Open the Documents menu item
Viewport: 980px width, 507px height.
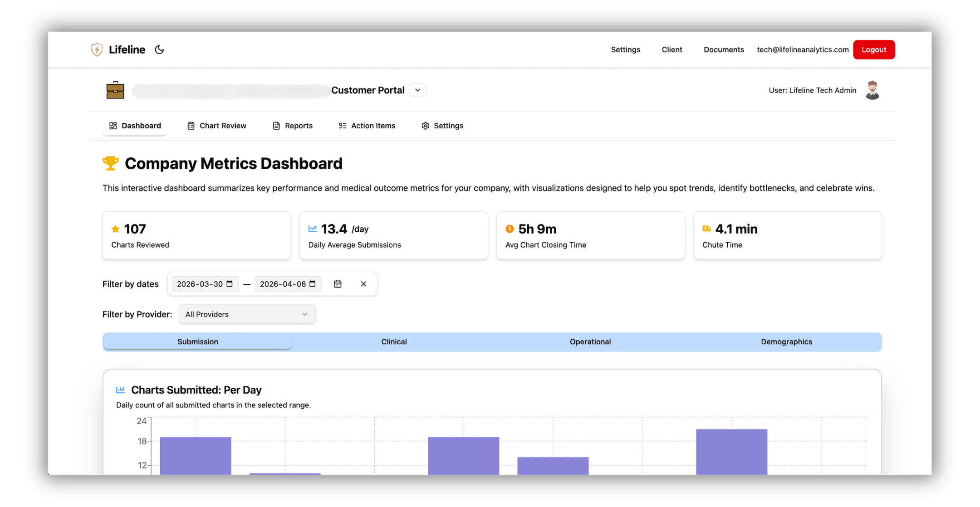(723, 49)
